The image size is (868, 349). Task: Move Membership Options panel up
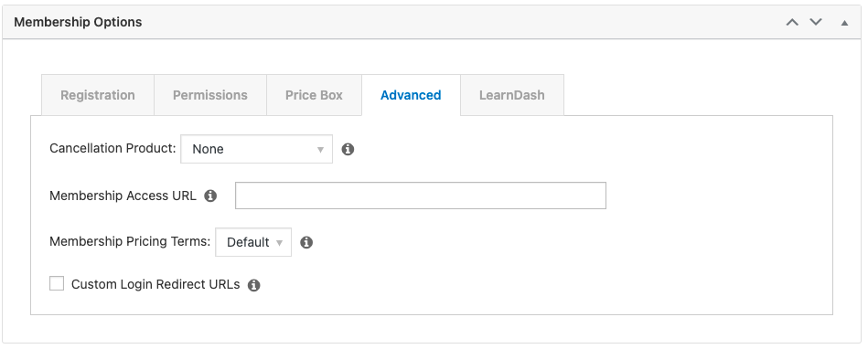pyautogui.click(x=793, y=22)
